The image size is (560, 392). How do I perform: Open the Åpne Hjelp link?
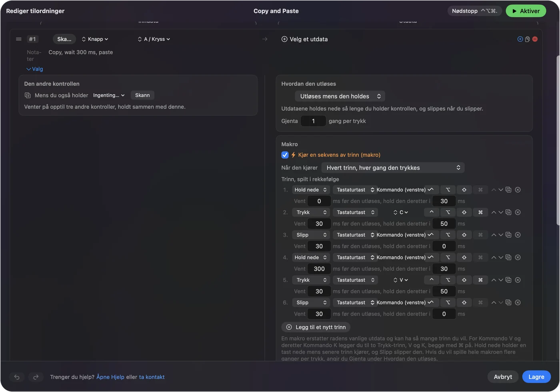(110, 377)
